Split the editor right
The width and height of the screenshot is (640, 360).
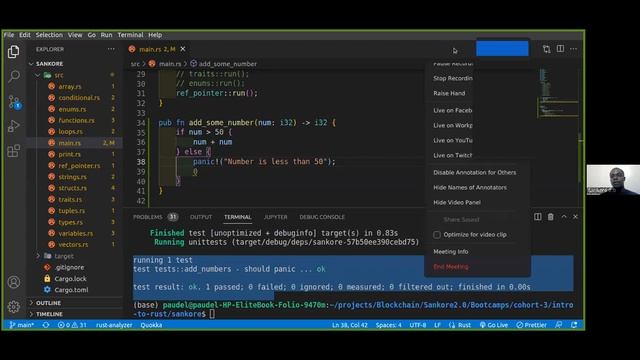560,49
